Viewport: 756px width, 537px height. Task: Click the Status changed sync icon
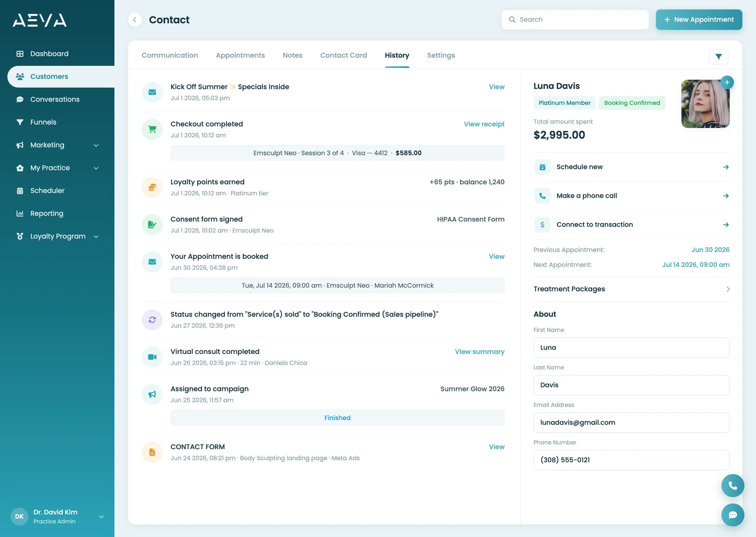tap(152, 320)
